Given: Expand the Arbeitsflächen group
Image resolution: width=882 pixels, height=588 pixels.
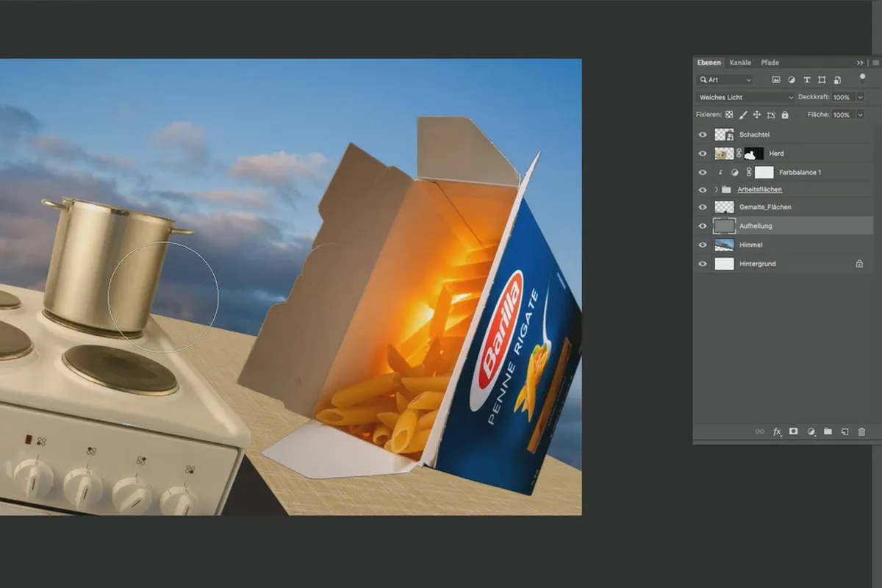Looking at the screenshot, I should (717, 190).
